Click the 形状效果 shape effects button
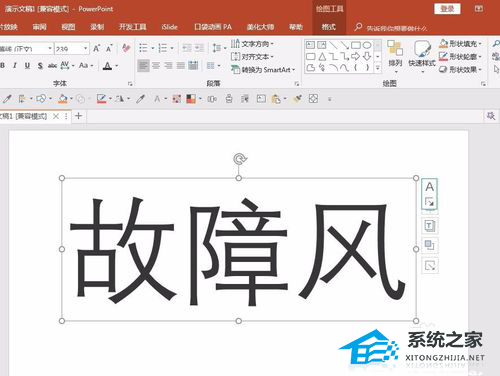 click(461, 69)
